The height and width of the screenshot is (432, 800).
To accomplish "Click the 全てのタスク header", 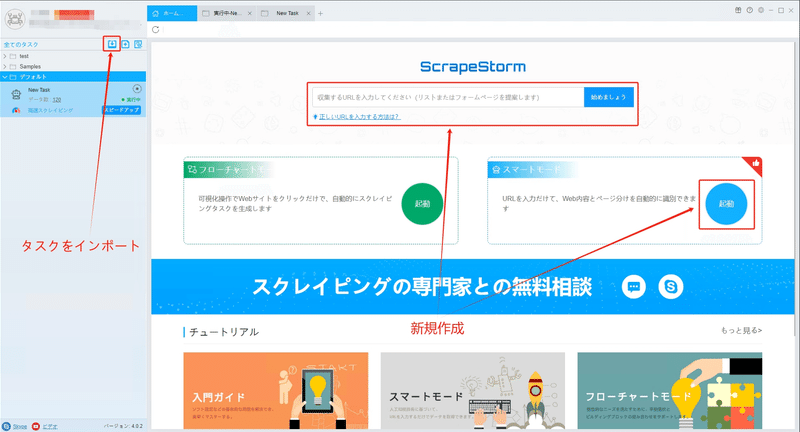I will [x=21, y=45].
